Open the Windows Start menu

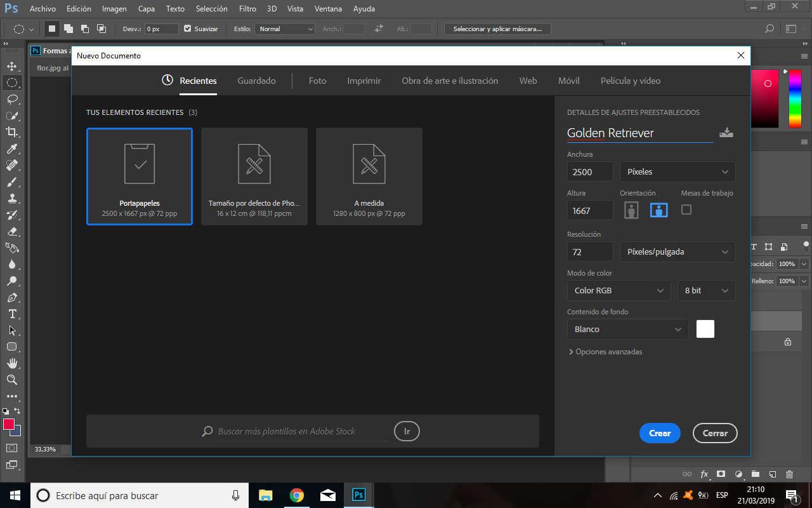click(x=15, y=495)
